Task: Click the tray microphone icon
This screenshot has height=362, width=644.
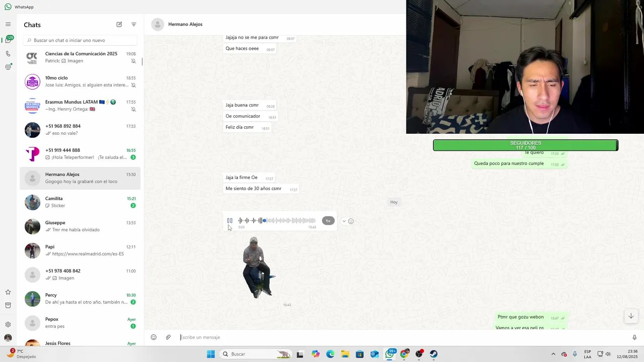Action: click(575, 354)
